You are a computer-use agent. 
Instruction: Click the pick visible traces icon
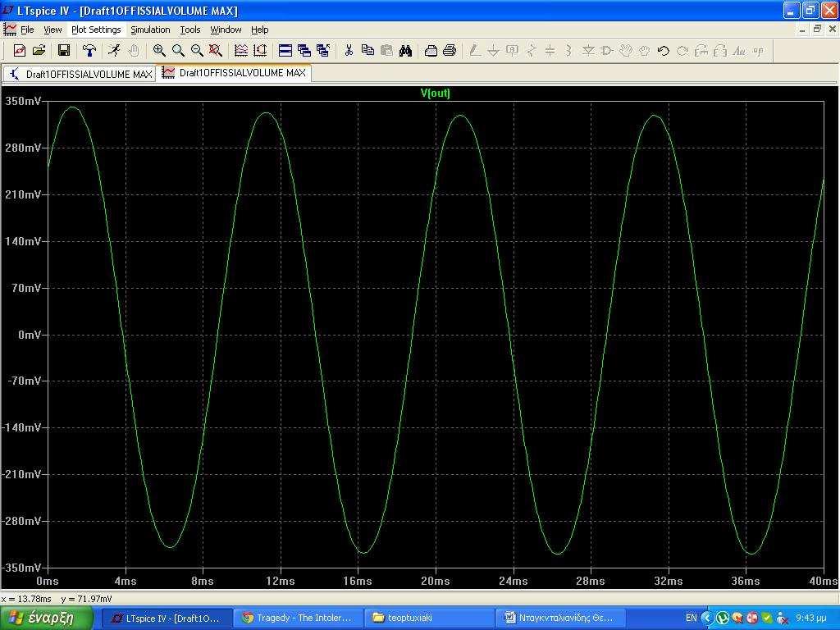tap(241, 51)
